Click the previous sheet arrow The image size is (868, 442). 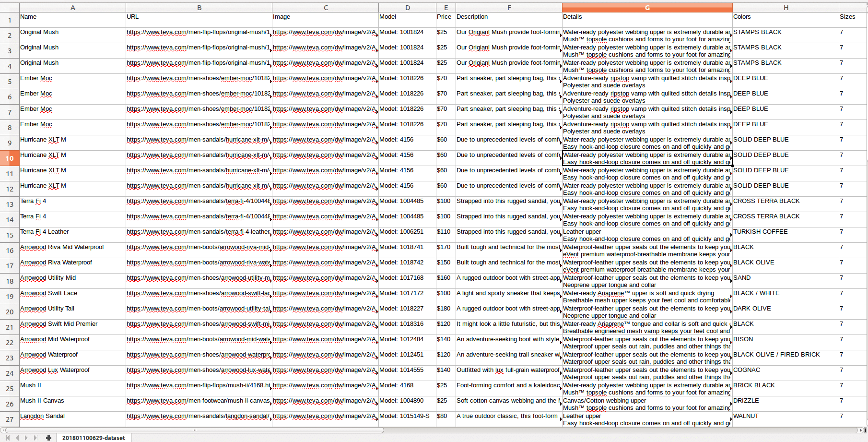click(x=18, y=438)
